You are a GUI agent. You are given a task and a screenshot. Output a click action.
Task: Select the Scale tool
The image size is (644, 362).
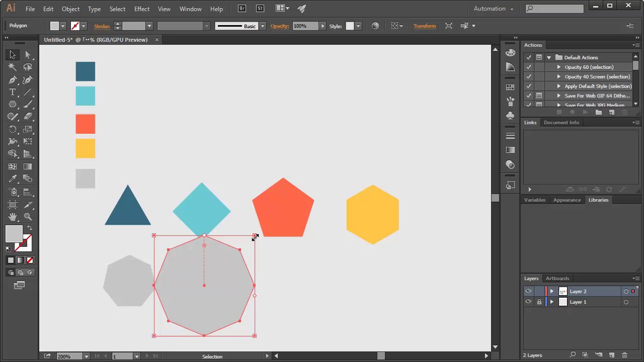point(28,129)
